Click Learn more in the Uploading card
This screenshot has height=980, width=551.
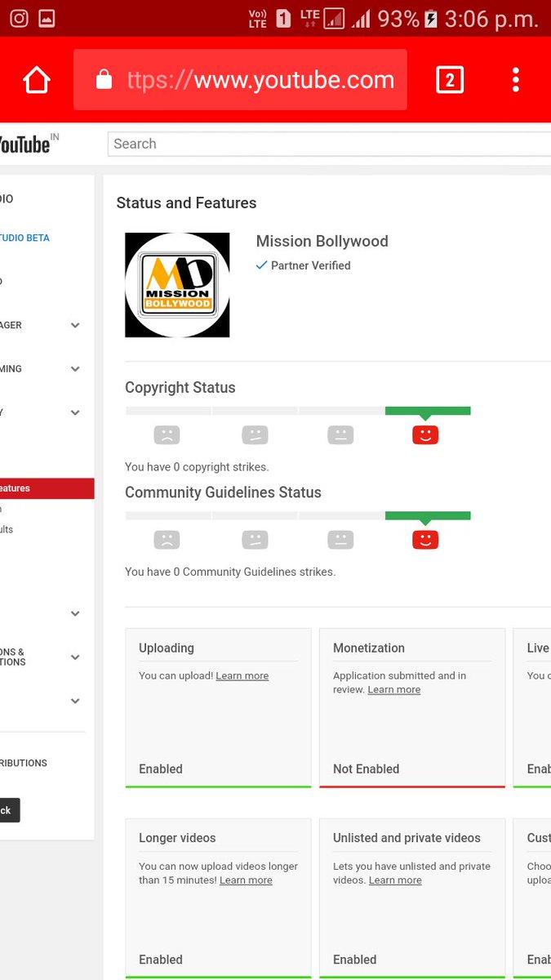coord(242,675)
